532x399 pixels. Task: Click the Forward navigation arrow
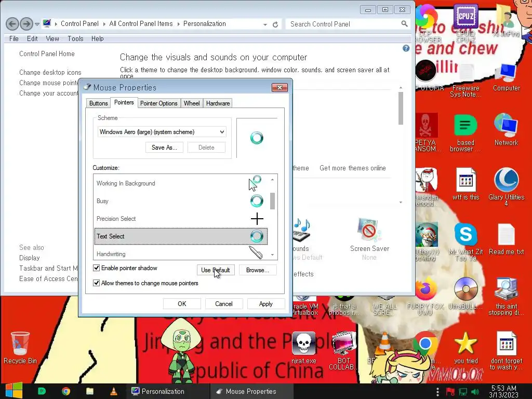tap(26, 24)
